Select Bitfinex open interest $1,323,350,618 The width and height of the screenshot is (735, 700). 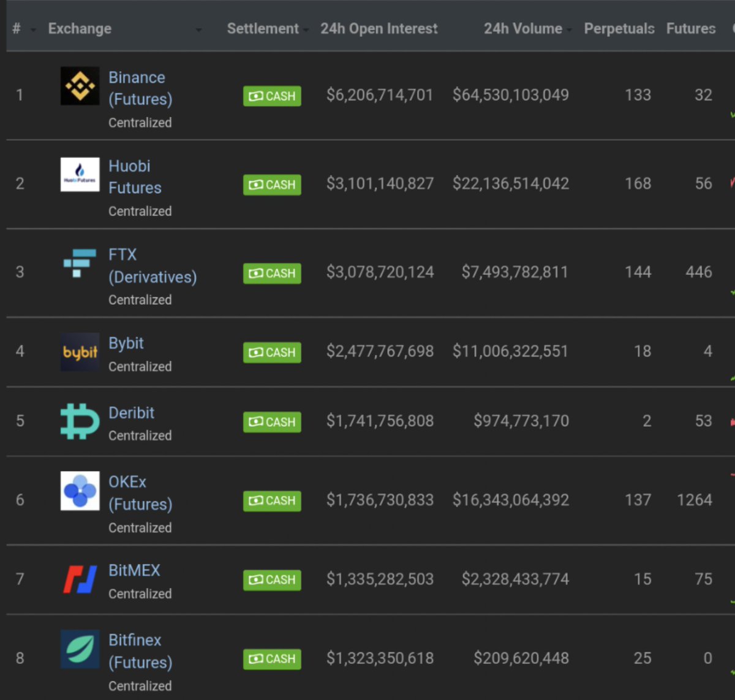(x=380, y=658)
